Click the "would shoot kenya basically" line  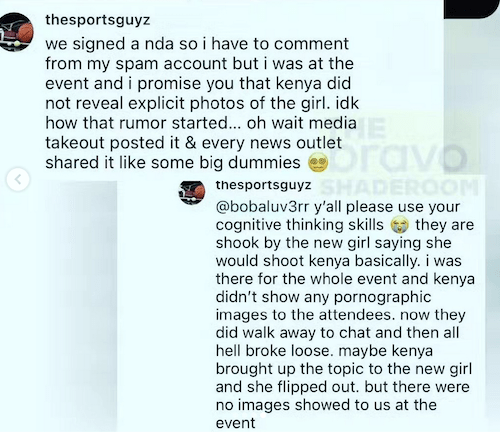click(x=339, y=261)
